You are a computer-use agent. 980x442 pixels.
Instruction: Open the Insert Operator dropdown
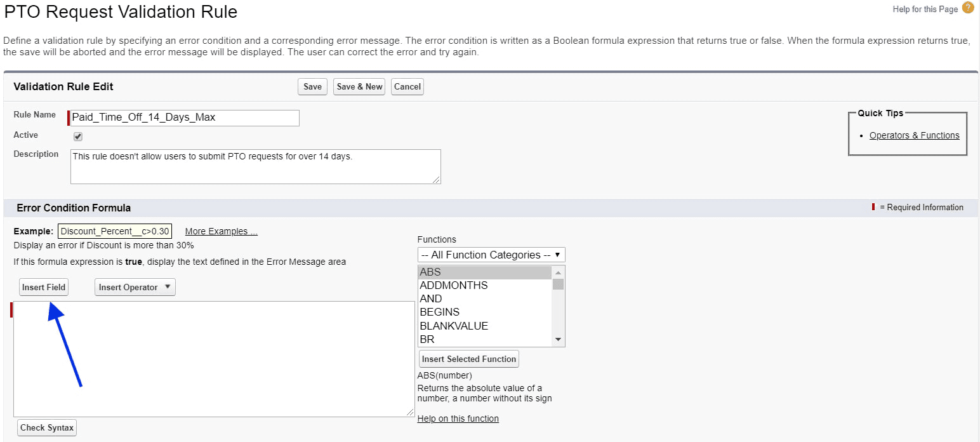(x=135, y=286)
